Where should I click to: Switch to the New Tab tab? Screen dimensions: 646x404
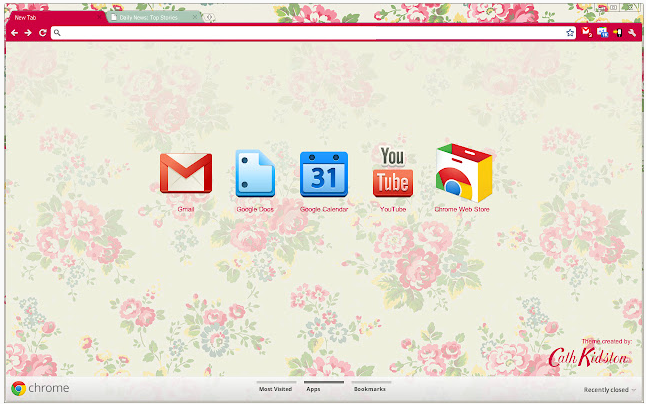[x=56, y=17]
